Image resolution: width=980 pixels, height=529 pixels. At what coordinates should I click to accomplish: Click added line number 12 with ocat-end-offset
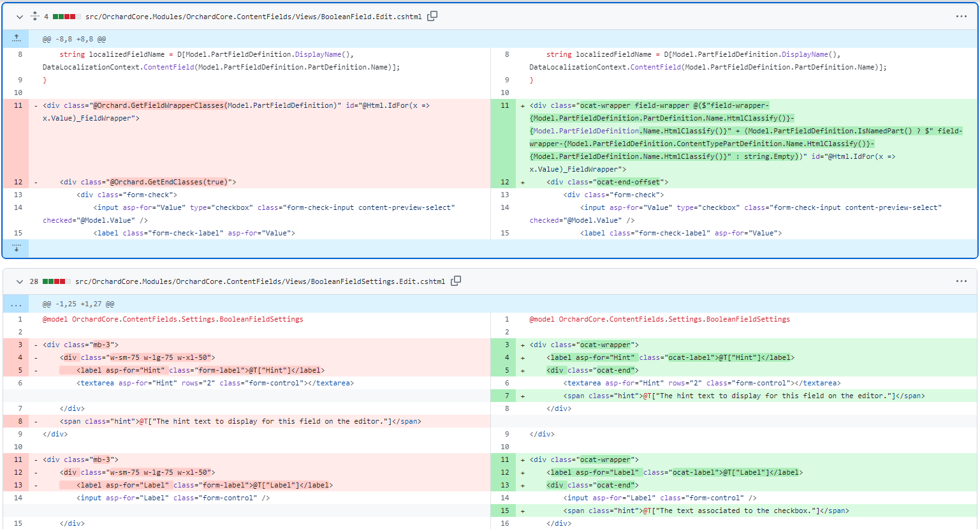(503, 182)
